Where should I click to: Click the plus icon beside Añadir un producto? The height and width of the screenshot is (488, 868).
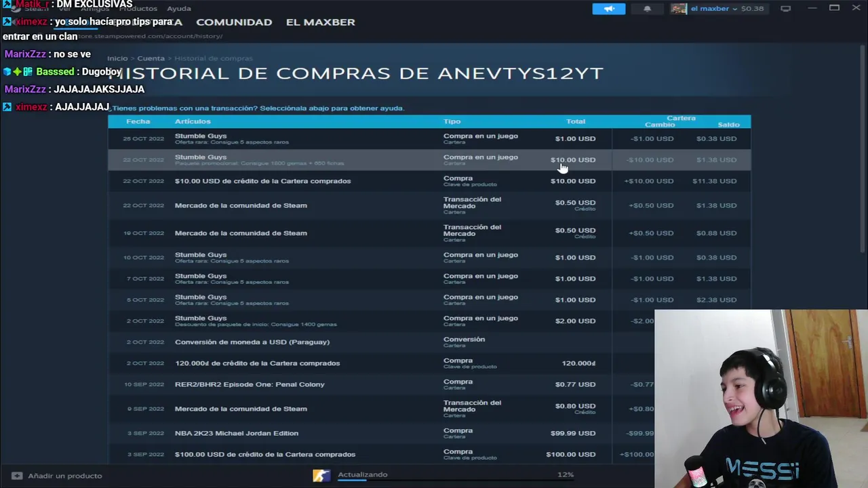point(17,476)
